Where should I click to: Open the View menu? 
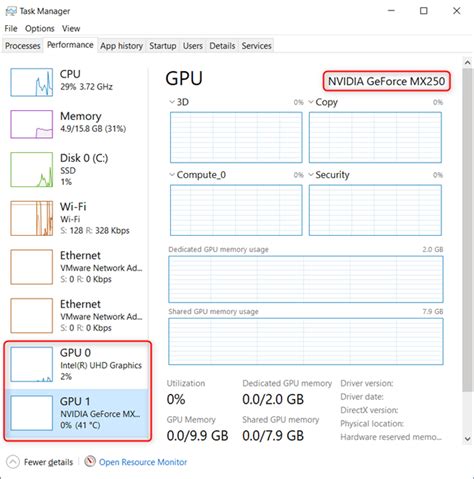pyautogui.click(x=71, y=29)
